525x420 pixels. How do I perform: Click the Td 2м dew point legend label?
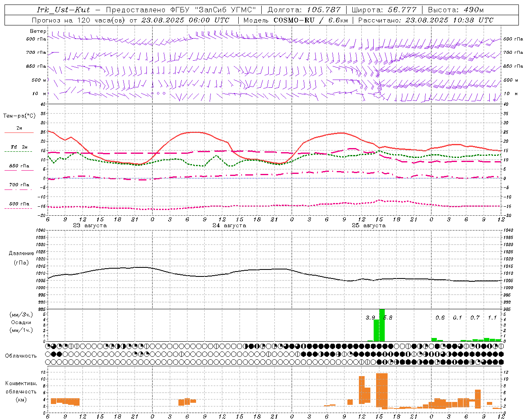(x=19, y=147)
